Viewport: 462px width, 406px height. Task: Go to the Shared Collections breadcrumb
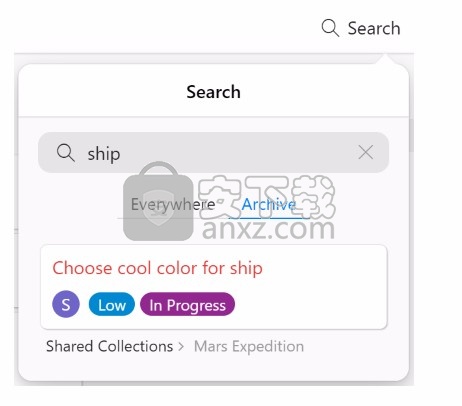(109, 346)
